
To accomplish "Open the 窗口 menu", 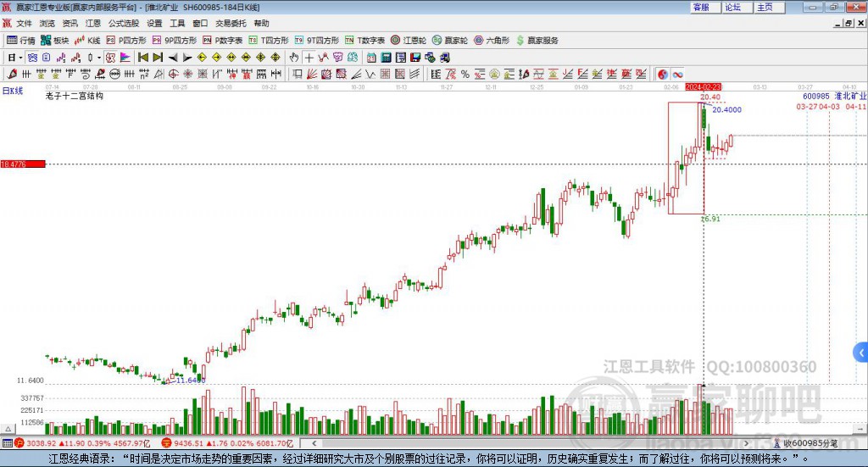I will click(x=200, y=23).
